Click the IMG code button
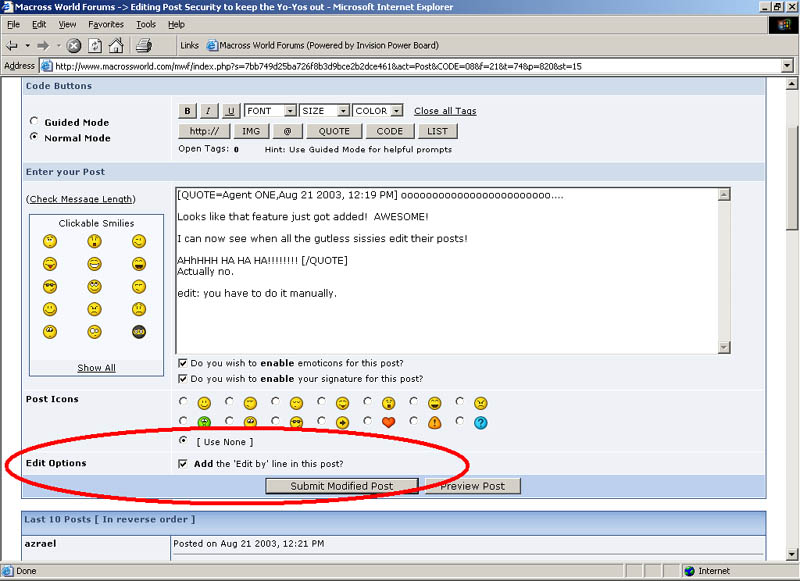This screenshot has width=800, height=581. pos(251,131)
